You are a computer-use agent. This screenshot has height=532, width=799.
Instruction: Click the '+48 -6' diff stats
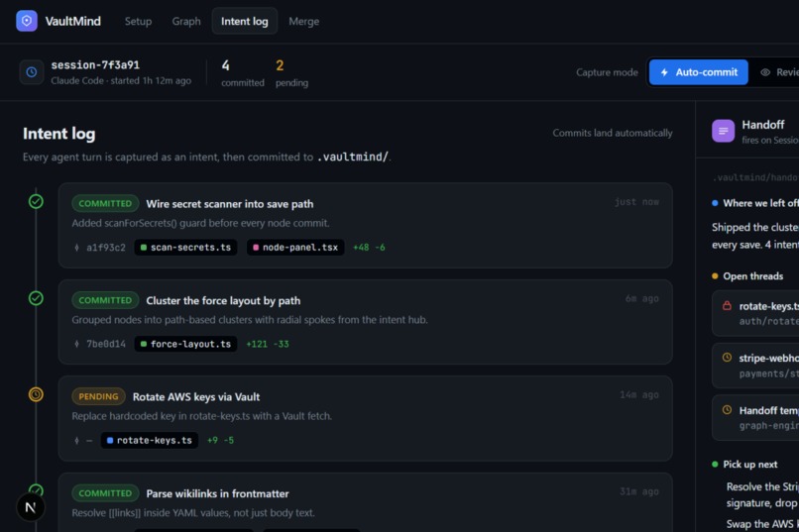coord(369,248)
